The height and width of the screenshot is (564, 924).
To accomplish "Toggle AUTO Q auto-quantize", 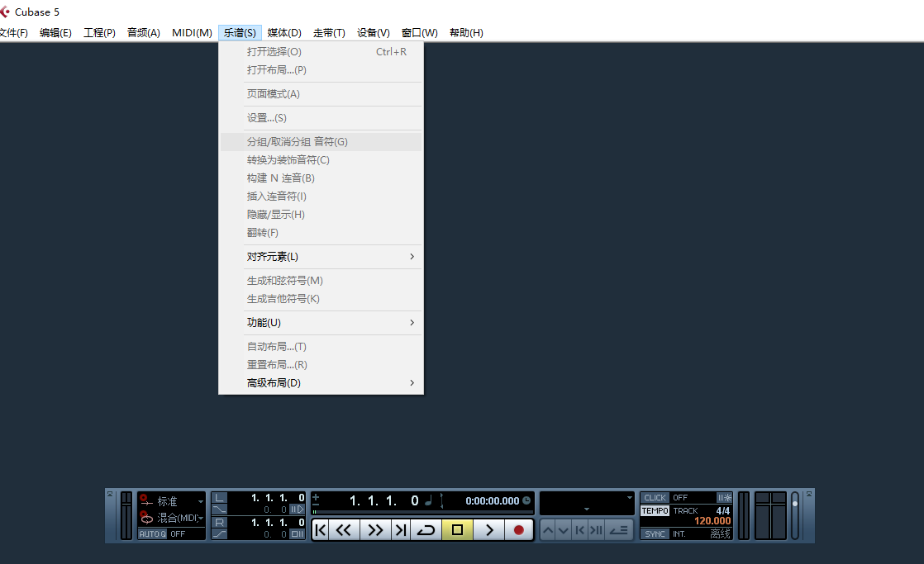I will (153, 534).
